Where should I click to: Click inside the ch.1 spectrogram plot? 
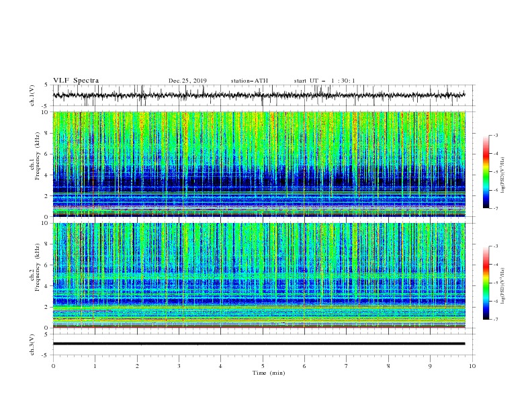pos(259,164)
